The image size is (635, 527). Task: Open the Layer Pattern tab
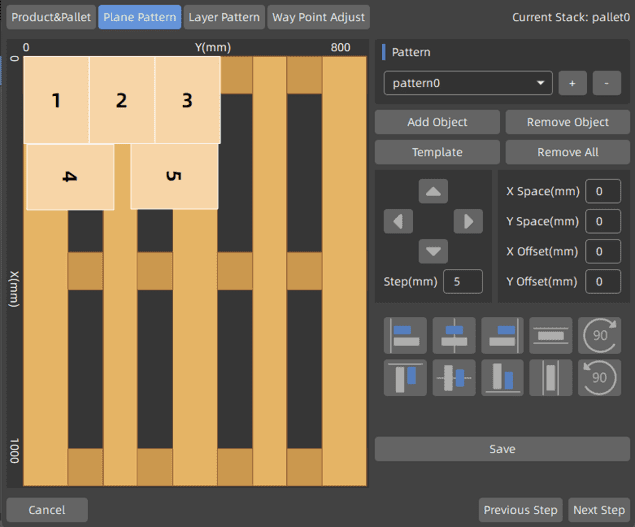click(224, 17)
